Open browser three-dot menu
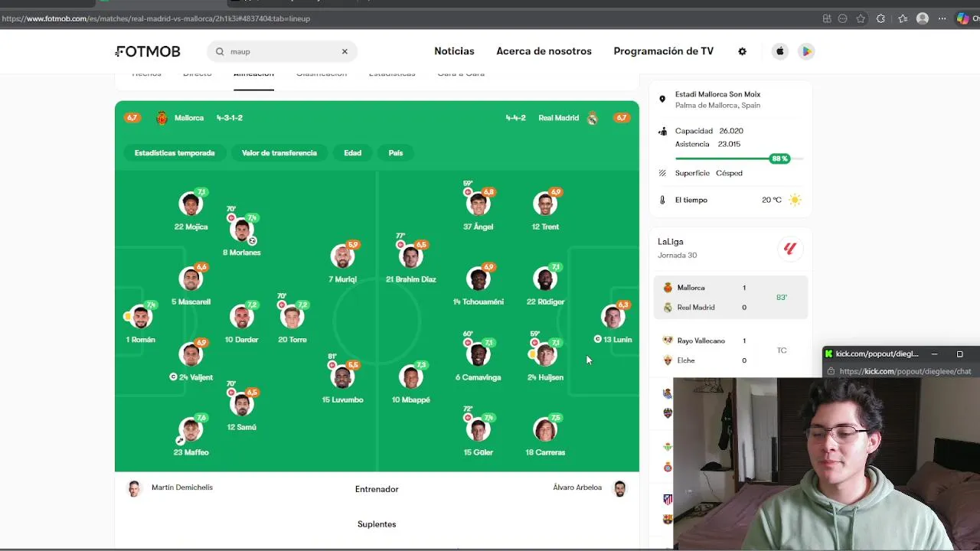 [x=942, y=18]
